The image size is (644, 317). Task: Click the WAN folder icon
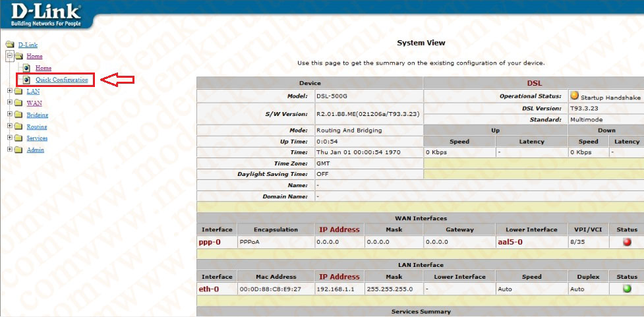click(x=18, y=103)
